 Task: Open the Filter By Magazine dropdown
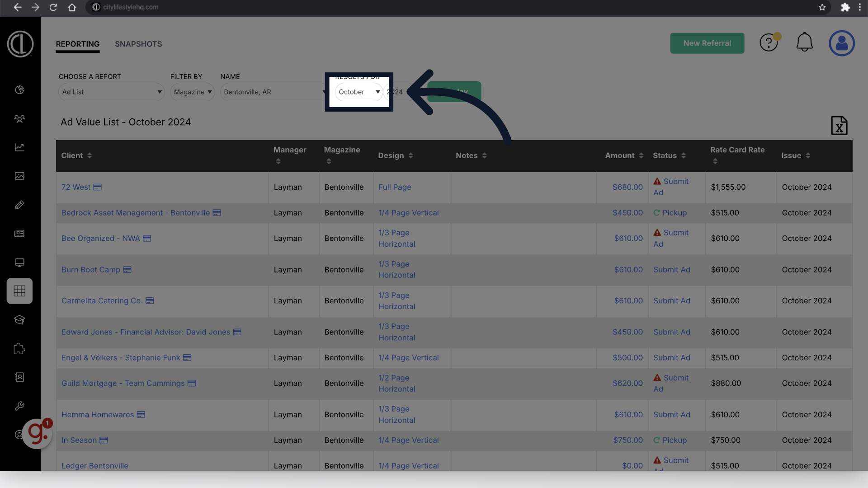point(193,92)
